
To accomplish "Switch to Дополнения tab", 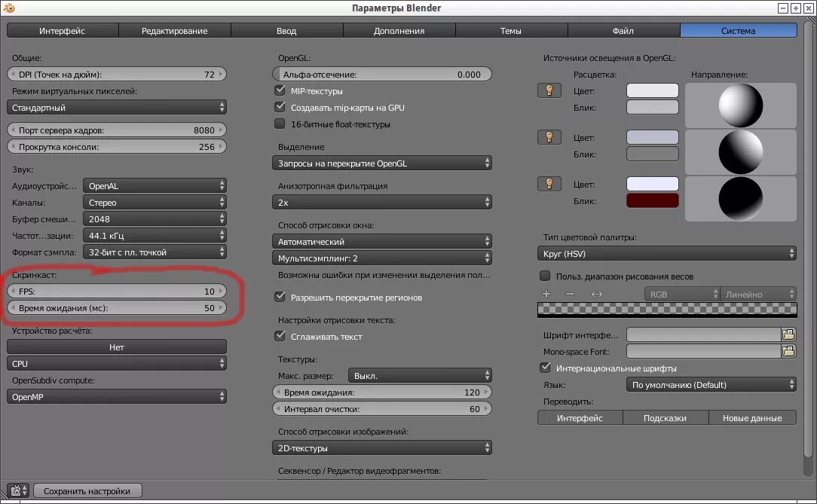I will [399, 31].
